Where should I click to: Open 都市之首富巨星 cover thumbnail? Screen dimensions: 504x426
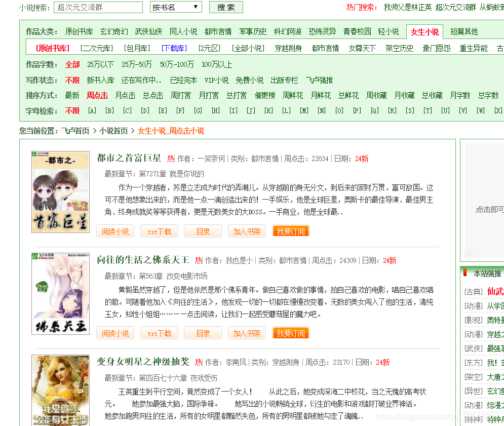point(60,192)
